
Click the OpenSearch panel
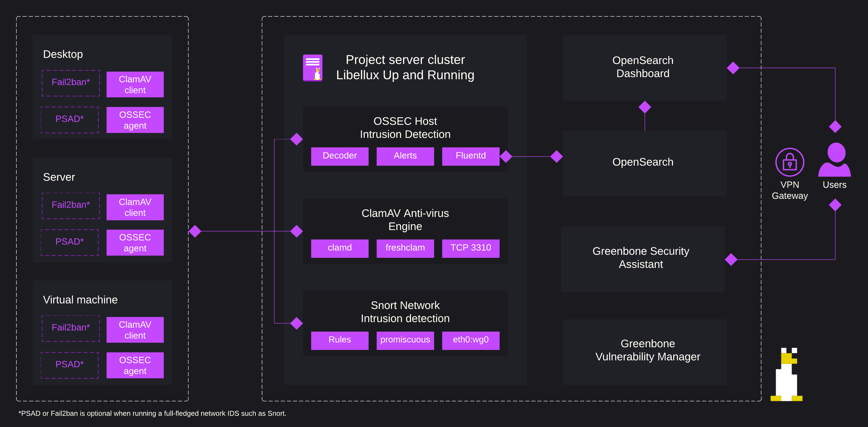pos(644,163)
